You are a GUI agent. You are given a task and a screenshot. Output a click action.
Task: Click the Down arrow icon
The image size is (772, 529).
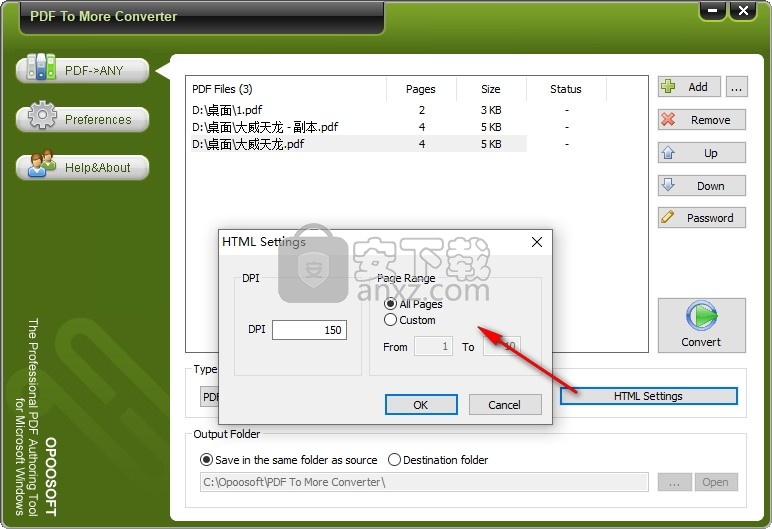coord(668,185)
